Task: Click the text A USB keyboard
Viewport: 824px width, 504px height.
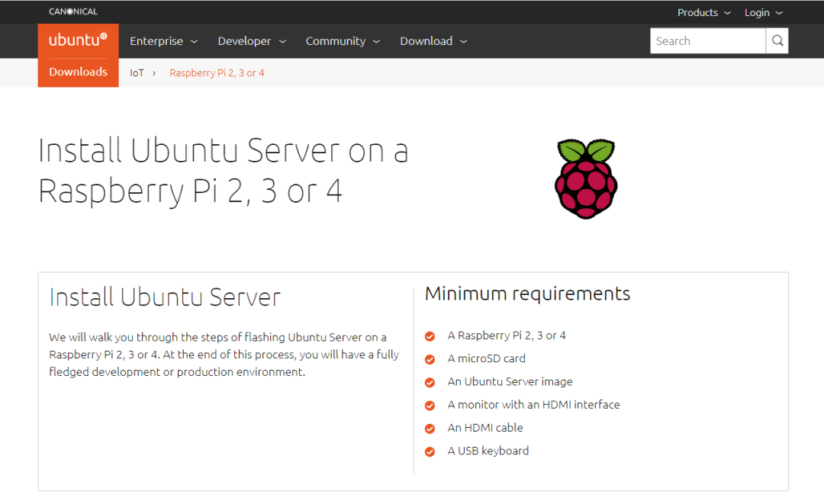Action: 488,451
